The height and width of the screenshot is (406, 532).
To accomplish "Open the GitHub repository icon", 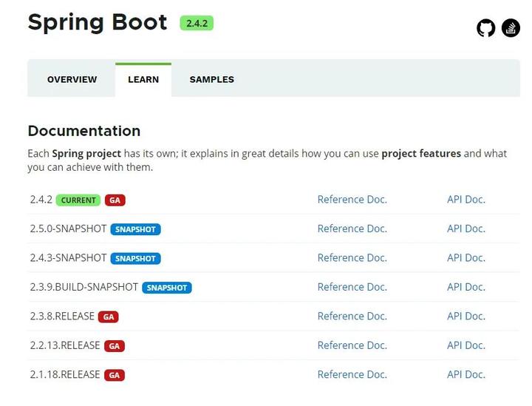I will click(x=485, y=28).
